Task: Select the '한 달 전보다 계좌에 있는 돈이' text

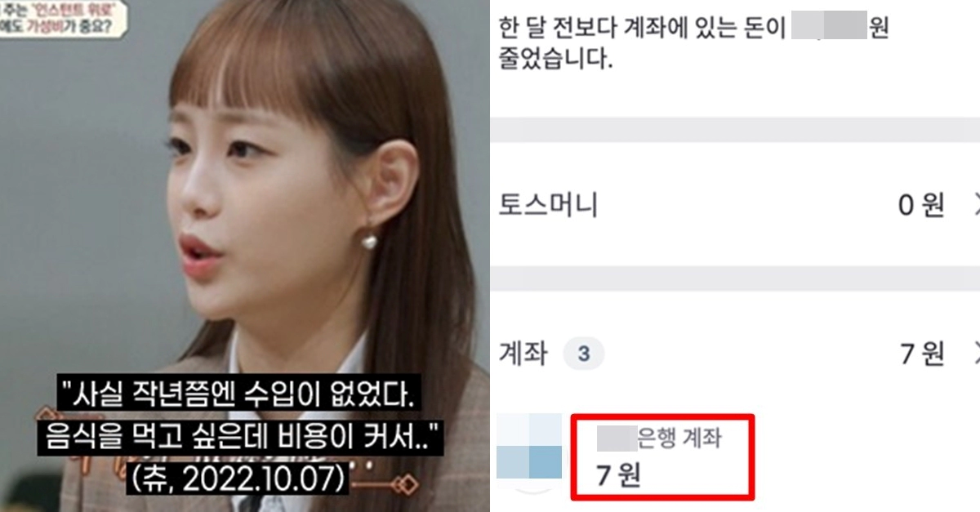Action: 642,28
